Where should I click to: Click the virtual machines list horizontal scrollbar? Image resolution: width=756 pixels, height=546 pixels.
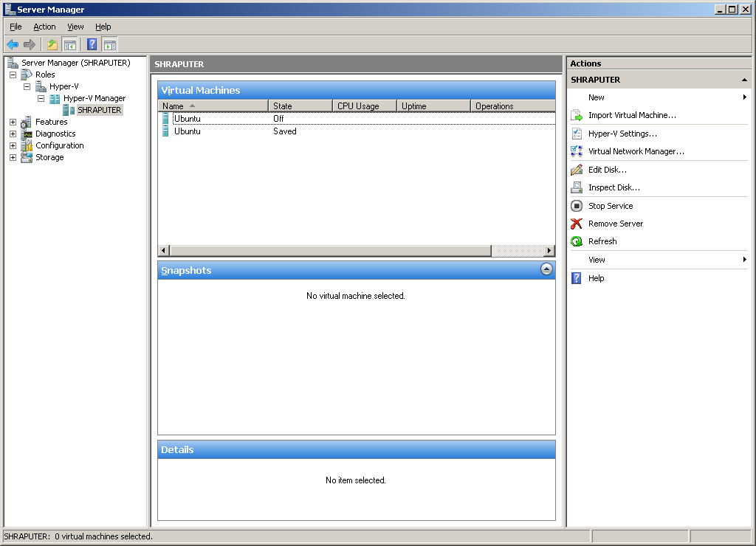517,251
